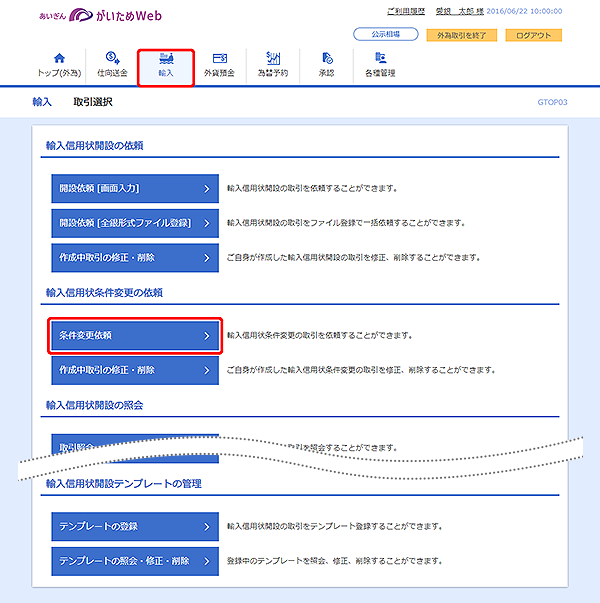The width and height of the screenshot is (600, 603).
Task: Click the テンプレートの照会・修正・削除 button
Action: pos(135,561)
